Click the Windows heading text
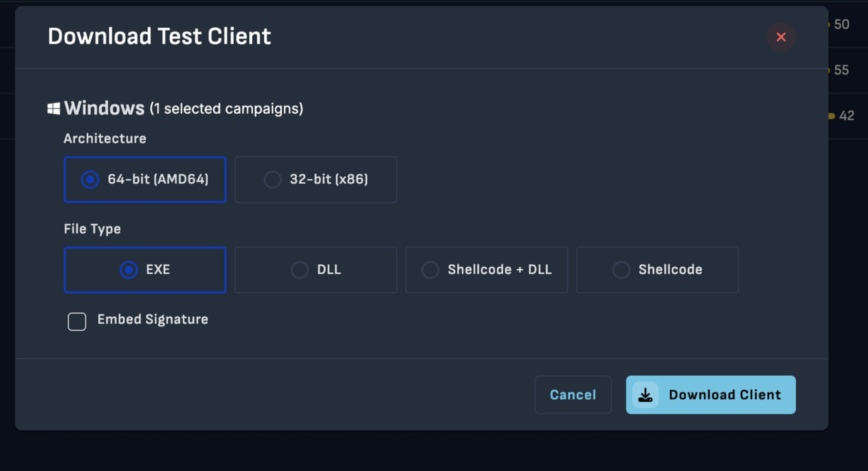868x471 pixels. pos(104,108)
